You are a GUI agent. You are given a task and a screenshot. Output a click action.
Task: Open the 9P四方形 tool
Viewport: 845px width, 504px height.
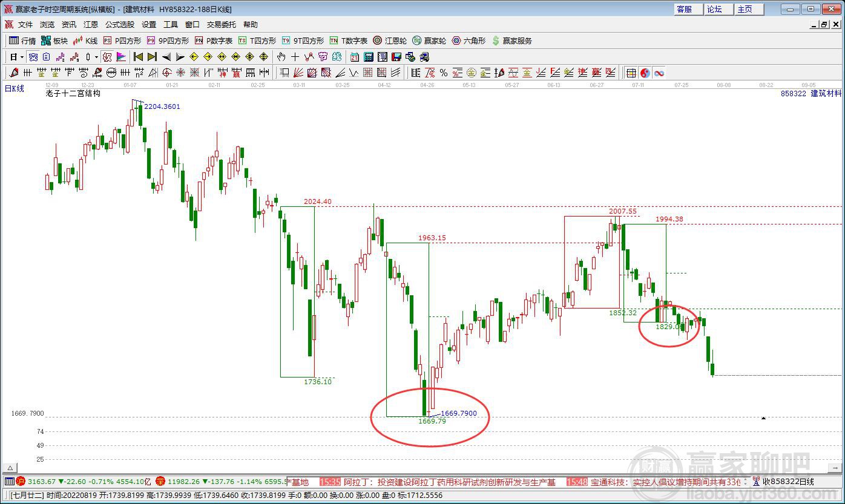[x=168, y=41]
